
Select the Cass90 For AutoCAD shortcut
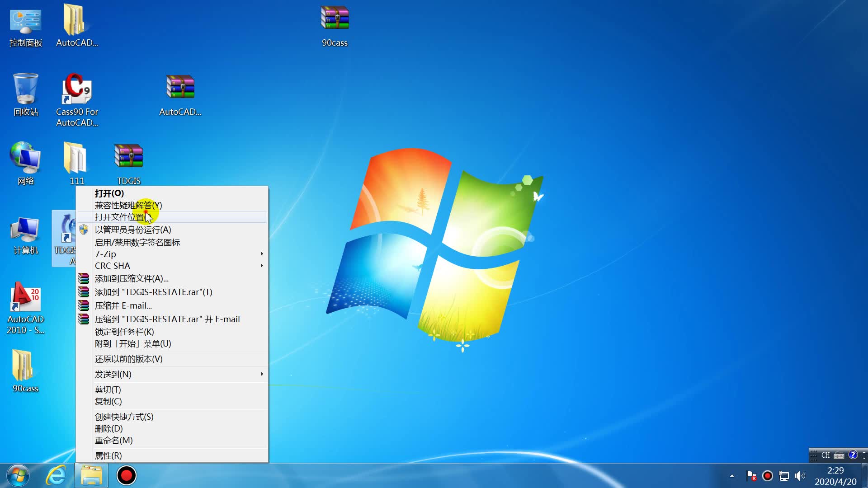[x=77, y=100]
